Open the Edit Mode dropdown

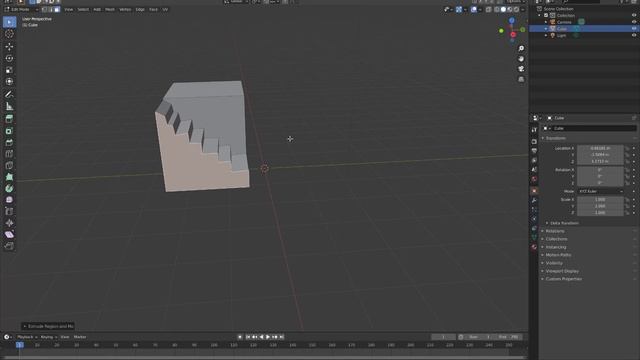(x=21, y=9)
